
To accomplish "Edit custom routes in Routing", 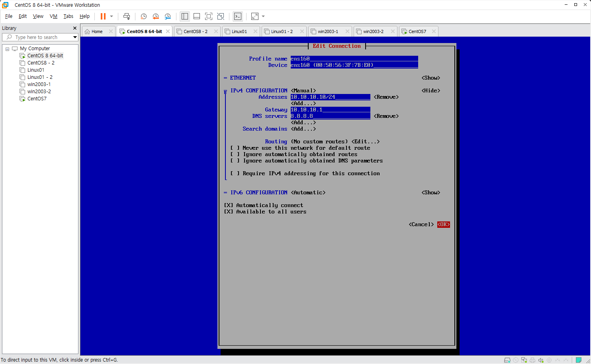I will click(x=366, y=142).
